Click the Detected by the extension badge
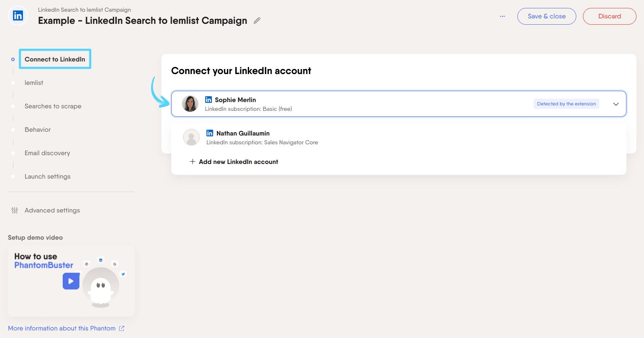Image resolution: width=644 pixels, height=338 pixels. point(566,104)
